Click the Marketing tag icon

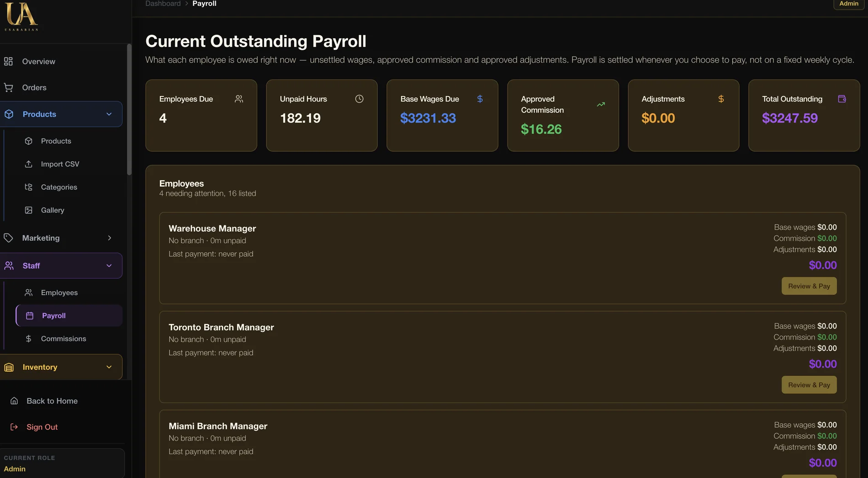(8, 238)
